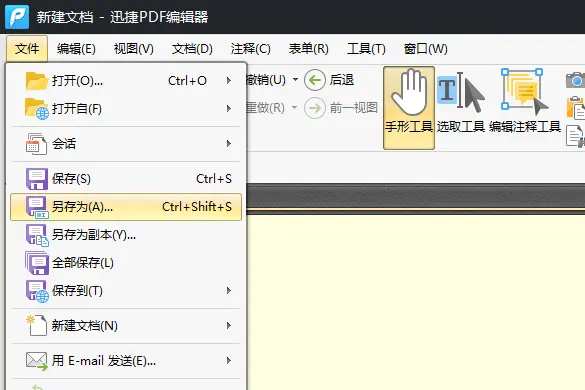Open the 重做(R) dropdown arrow

294,107
